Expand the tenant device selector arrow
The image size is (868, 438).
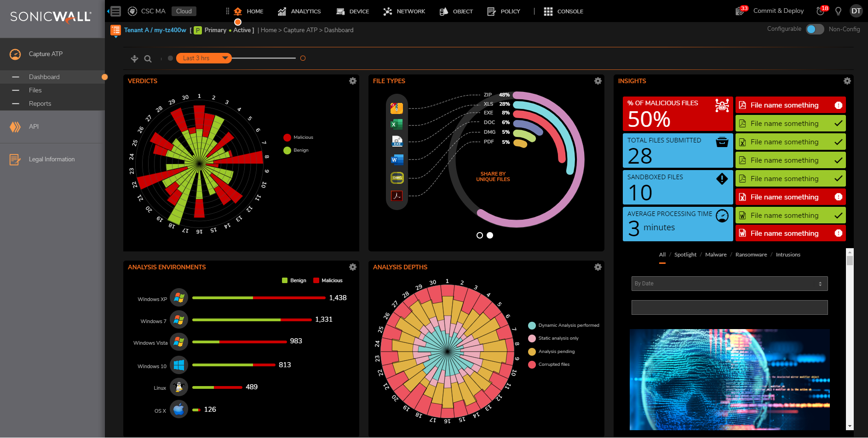(116, 37)
